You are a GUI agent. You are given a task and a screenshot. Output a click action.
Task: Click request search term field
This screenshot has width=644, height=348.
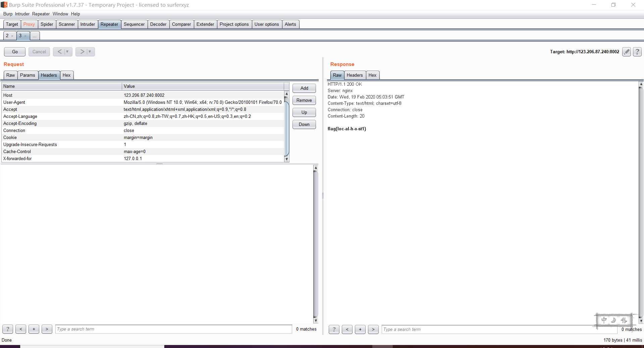pos(174,329)
